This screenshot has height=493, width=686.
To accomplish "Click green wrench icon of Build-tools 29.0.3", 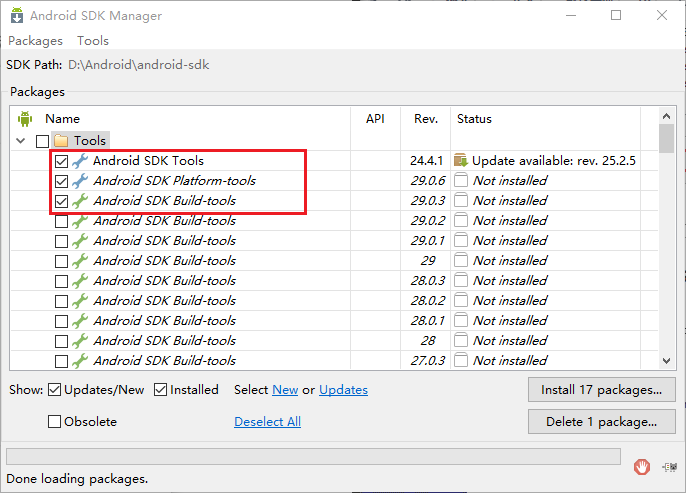I will (80, 201).
